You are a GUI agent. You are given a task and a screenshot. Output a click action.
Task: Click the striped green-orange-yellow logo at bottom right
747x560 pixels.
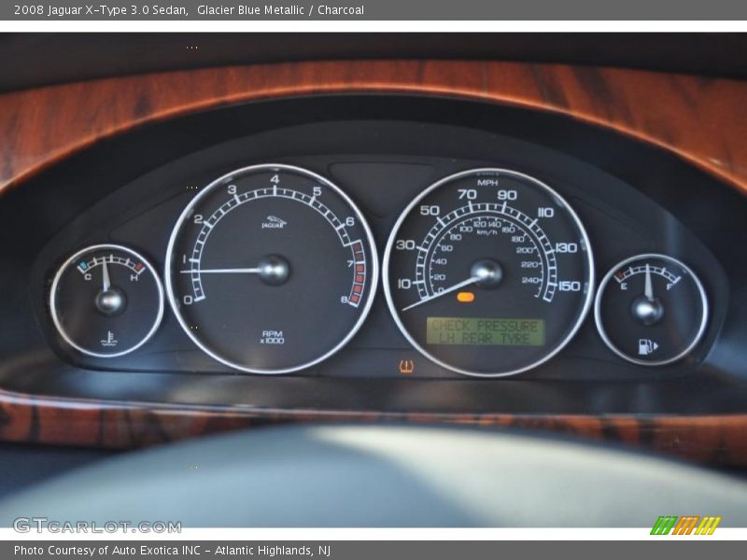pos(685,525)
